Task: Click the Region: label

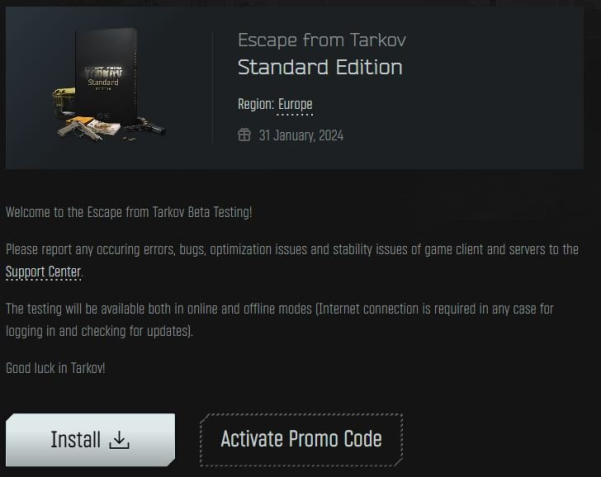Action: (x=256, y=104)
